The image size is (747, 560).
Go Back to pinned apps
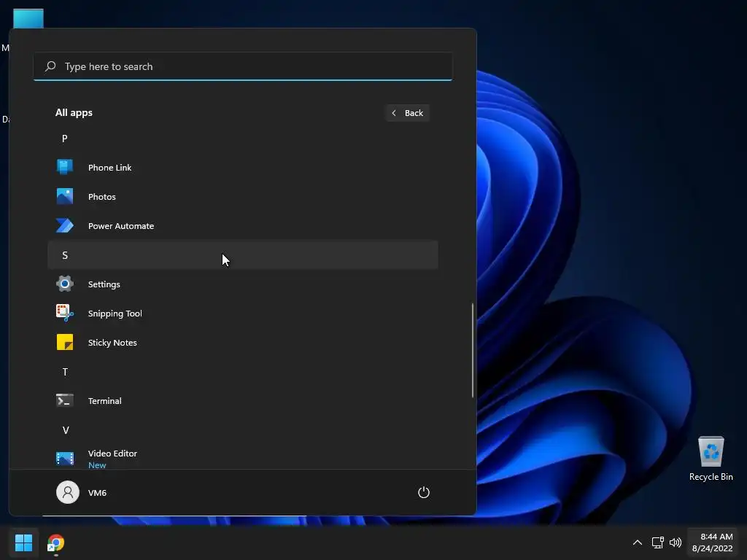(407, 113)
